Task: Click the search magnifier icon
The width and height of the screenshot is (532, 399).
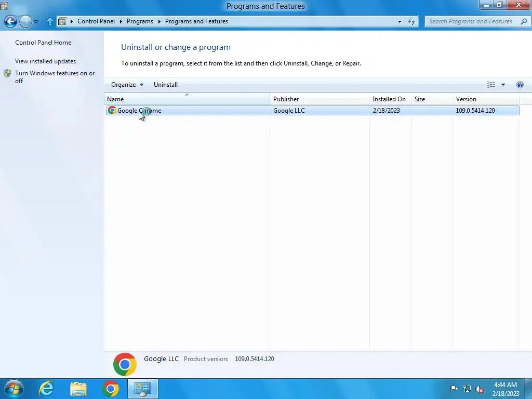Action: [524, 21]
